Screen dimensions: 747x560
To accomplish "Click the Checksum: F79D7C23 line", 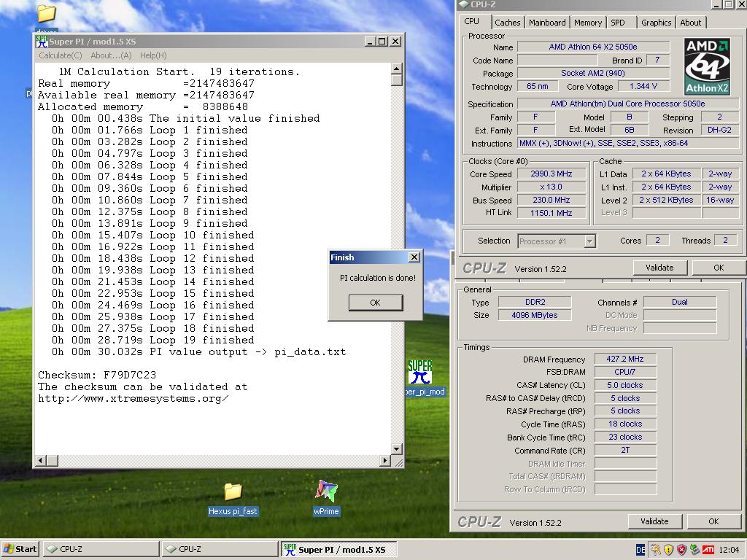I will (97, 375).
